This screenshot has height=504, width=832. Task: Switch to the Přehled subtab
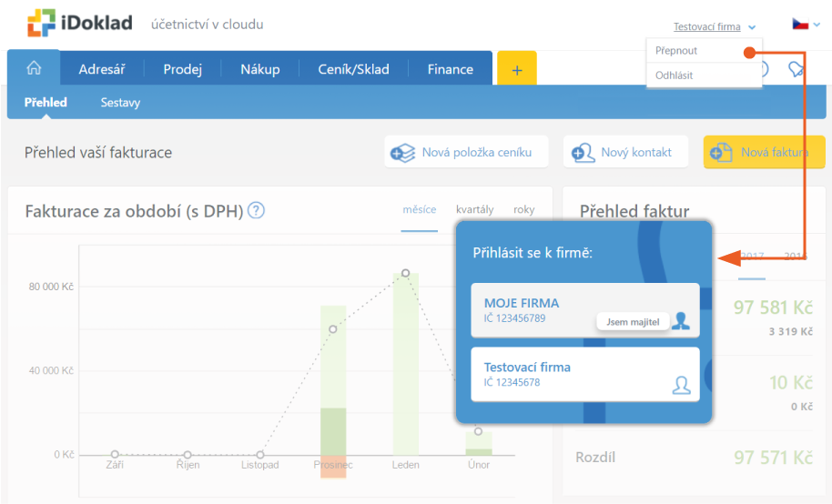(x=46, y=103)
